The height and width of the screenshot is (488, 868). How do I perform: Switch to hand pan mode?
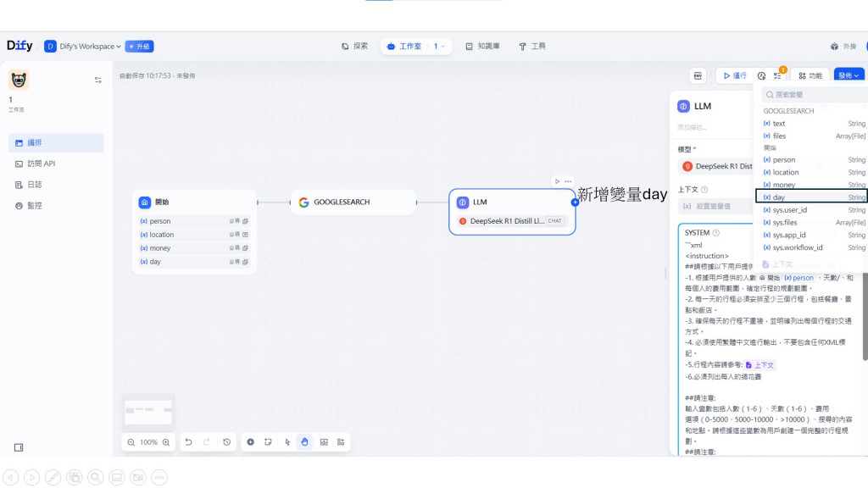pyautogui.click(x=304, y=442)
